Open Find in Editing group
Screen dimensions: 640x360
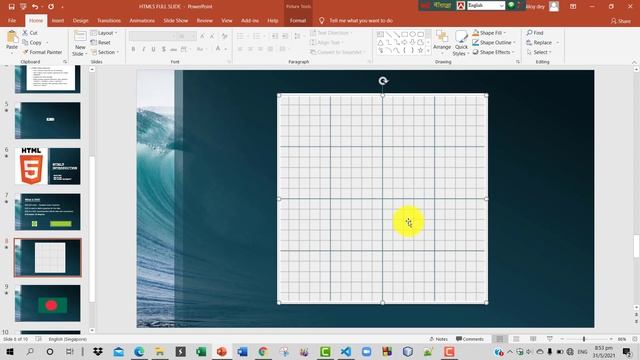pyautogui.click(x=535, y=33)
